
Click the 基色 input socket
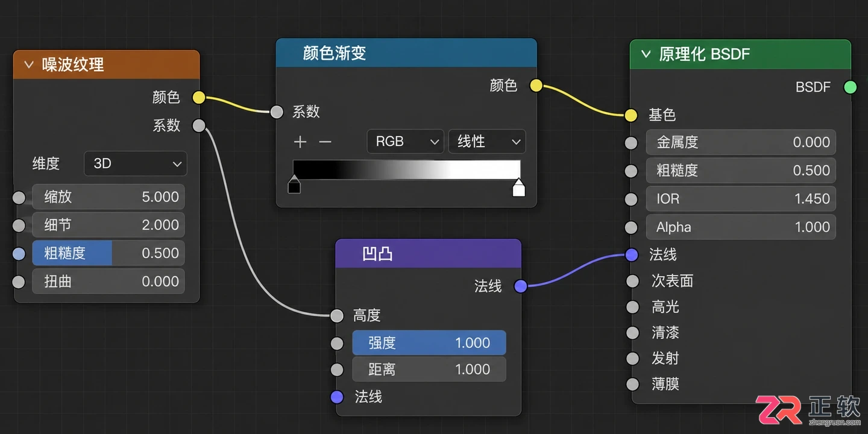[631, 115]
